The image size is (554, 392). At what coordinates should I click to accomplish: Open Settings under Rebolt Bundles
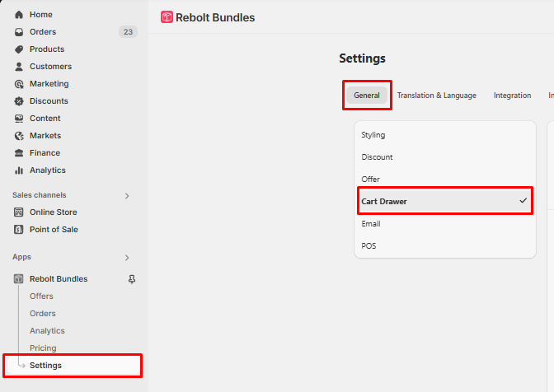[x=73, y=365]
